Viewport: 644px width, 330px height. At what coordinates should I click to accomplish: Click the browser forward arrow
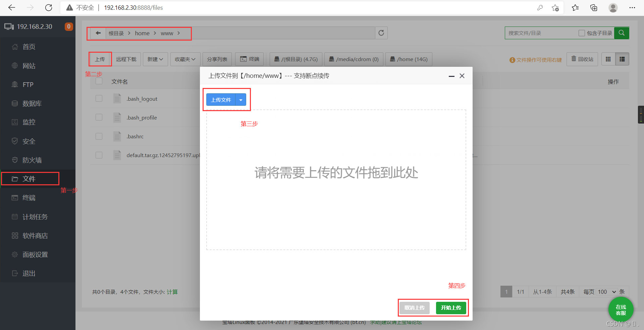click(30, 7)
